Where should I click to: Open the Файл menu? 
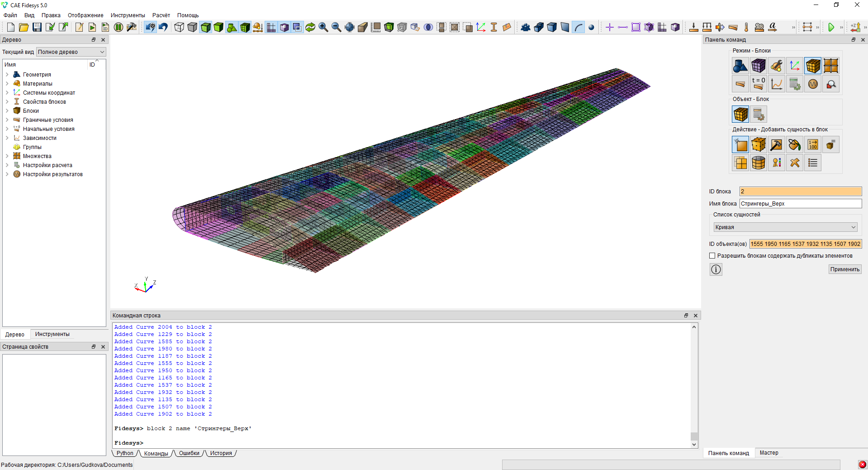10,15
